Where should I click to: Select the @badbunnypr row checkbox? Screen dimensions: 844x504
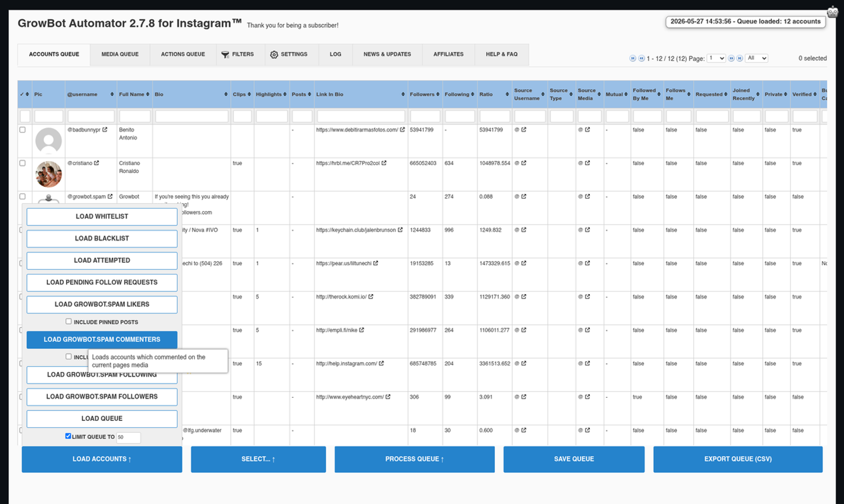(22, 130)
